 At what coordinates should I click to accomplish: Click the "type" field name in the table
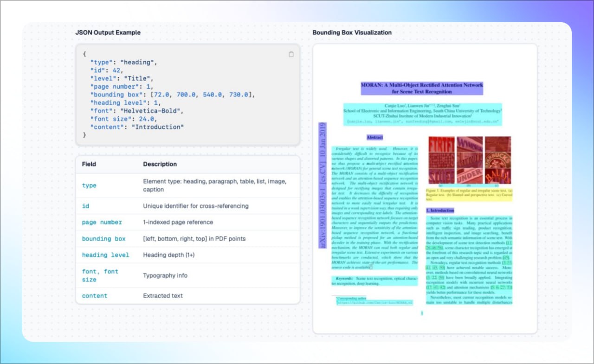click(89, 185)
